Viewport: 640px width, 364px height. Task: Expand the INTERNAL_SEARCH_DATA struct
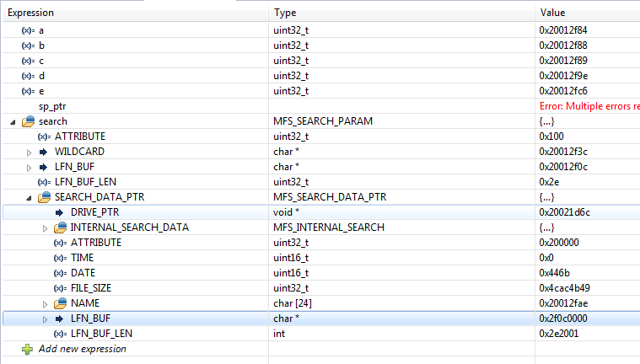(x=45, y=227)
